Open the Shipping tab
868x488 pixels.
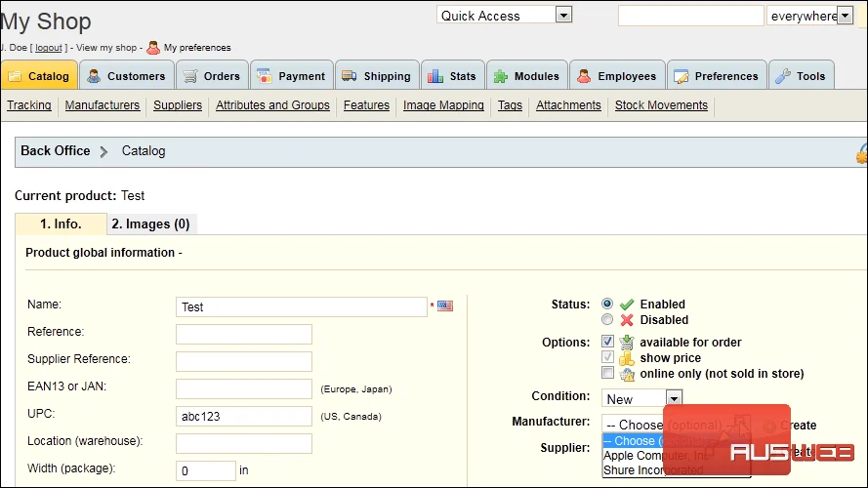tap(377, 76)
